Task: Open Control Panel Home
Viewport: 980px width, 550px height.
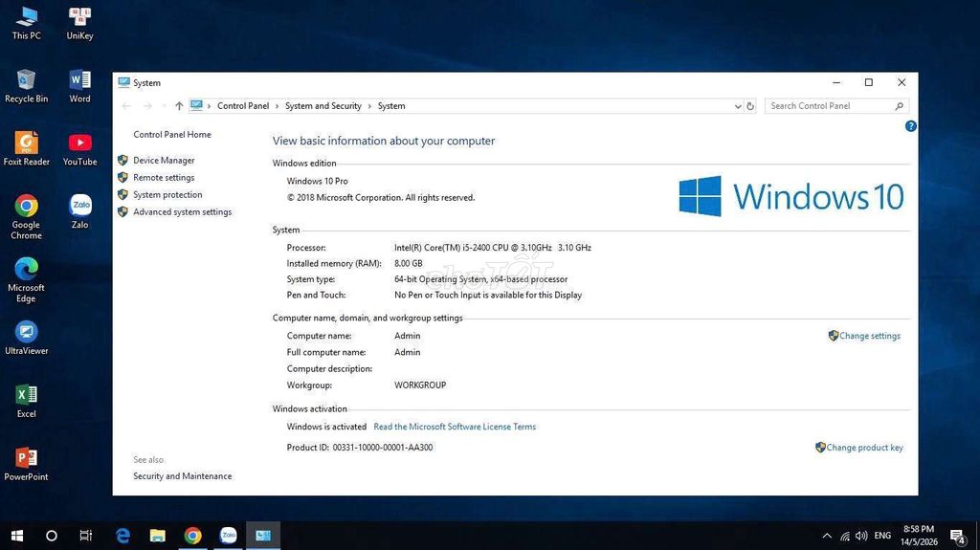Action: pos(172,134)
